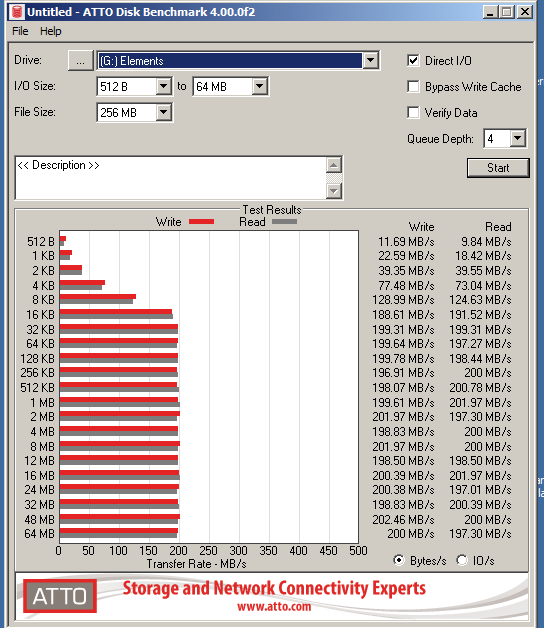
Task: Enable Bypass Write Cache checkbox
Action: (413, 87)
